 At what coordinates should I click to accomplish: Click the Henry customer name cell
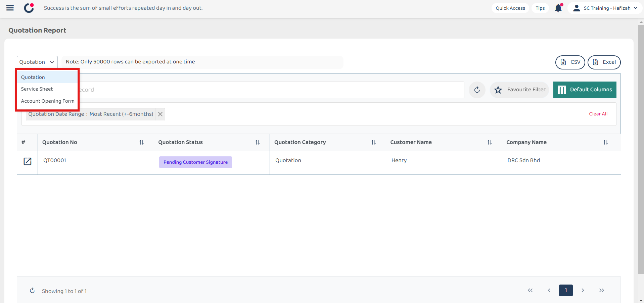point(444,163)
